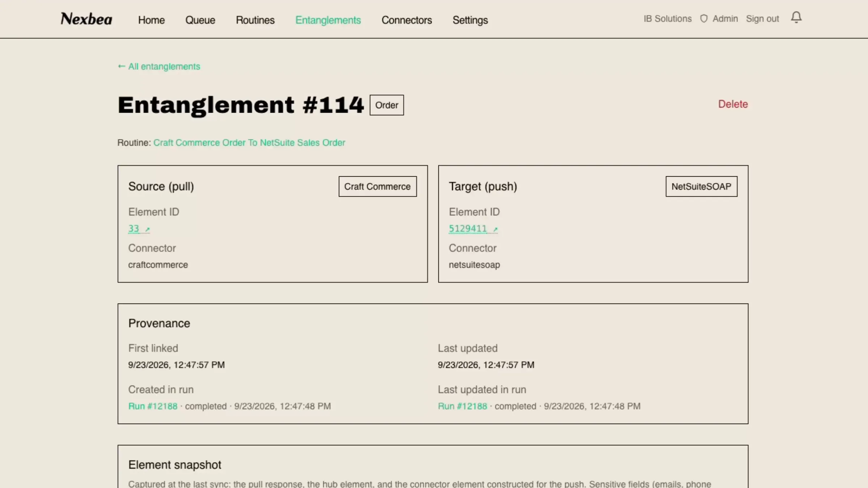Screen dimensions: 868x488
Task: Click the Nexbea logo
Action: pyautogui.click(x=86, y=19)
